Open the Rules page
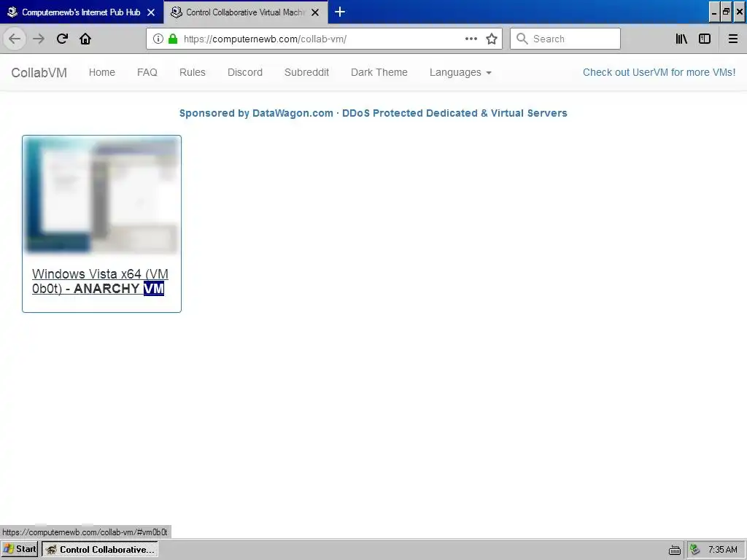Screen dimensions: 747x560 pyautogui.click(x=193, y=72)
